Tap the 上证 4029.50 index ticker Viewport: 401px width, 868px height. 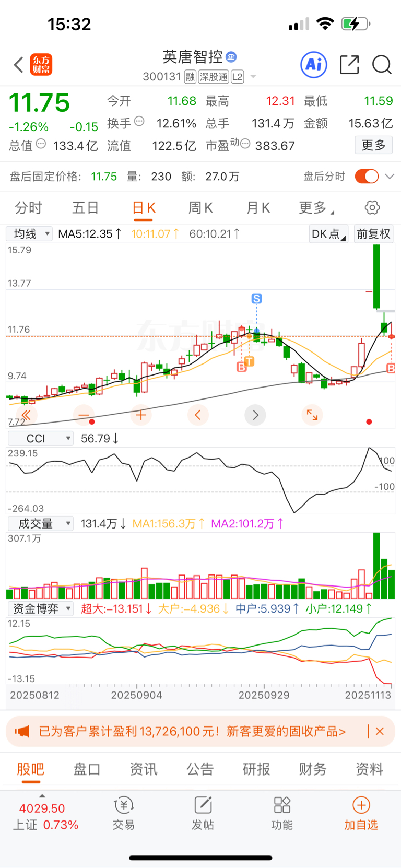point(45,816)
